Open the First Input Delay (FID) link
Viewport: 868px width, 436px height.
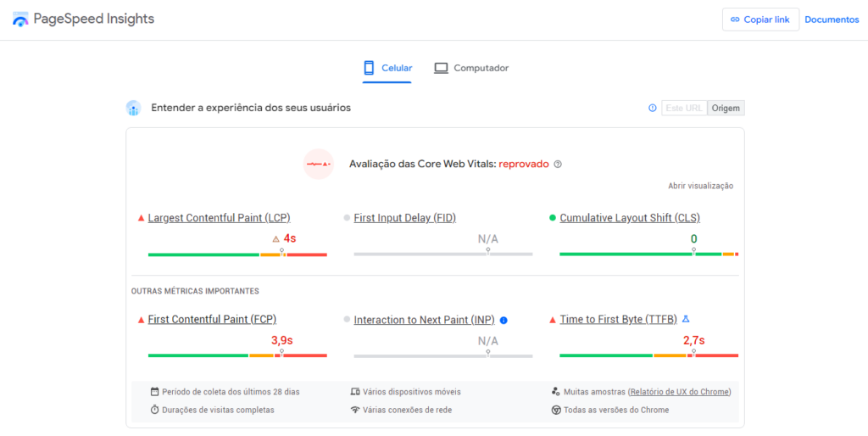[404, 218]
